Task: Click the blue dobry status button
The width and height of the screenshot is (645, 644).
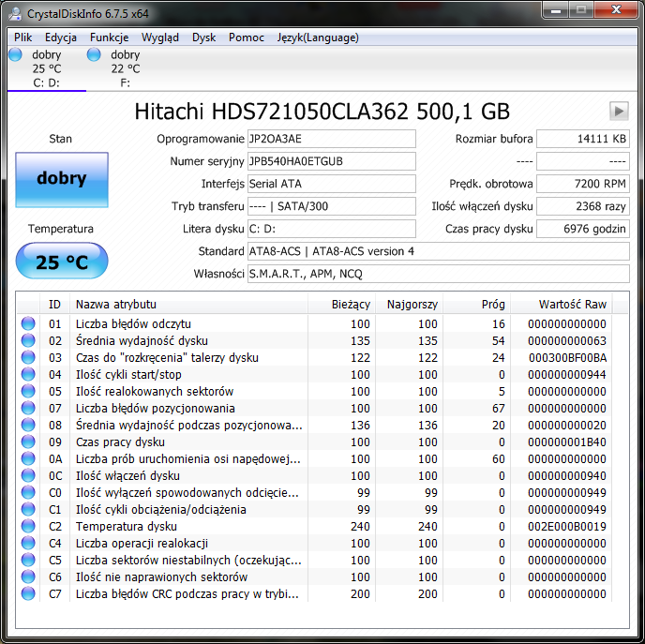Action: 62,180
